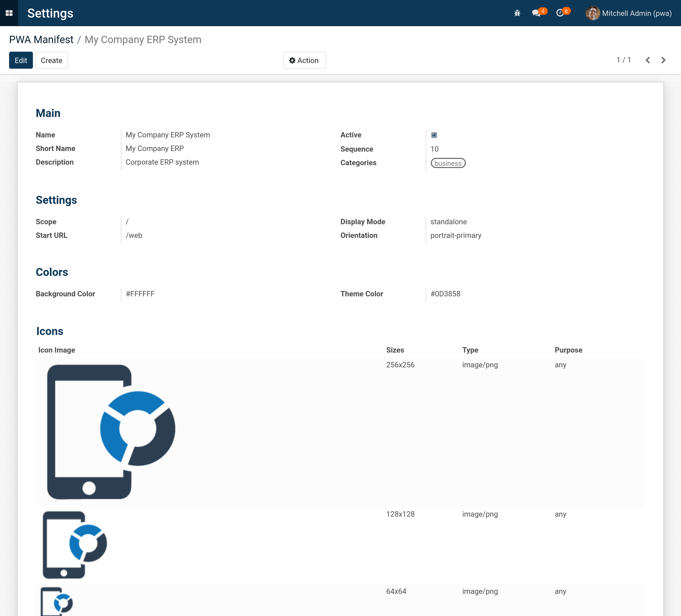Go to next record arrow

[x=663, y=60]
